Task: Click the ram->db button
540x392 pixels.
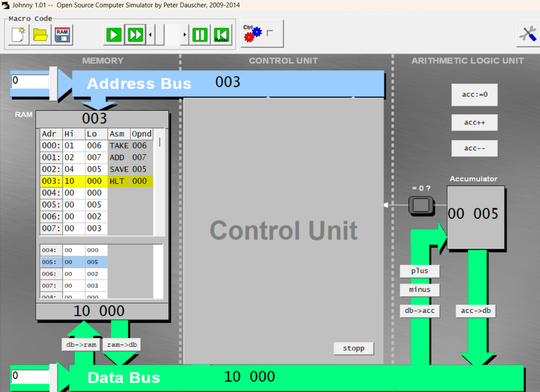Action: [122, 345]
